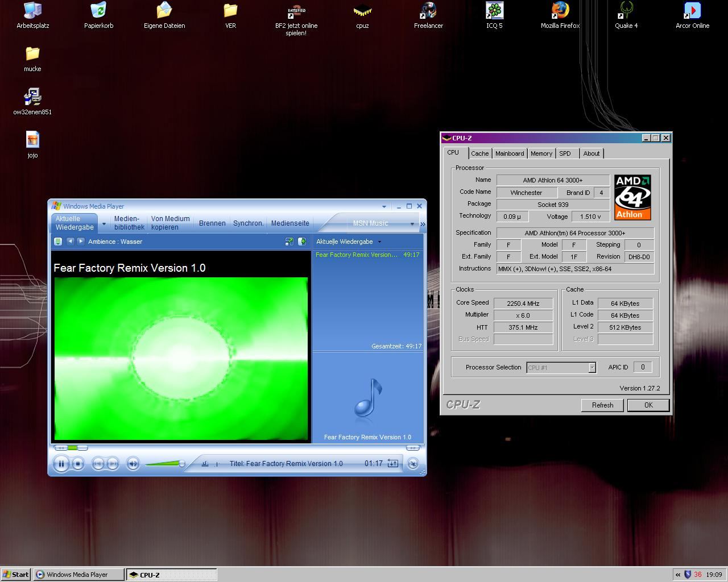Open the Papierkorb recycle bin icon
Screen dimensions: 728x582
click(x=98, y=15)
